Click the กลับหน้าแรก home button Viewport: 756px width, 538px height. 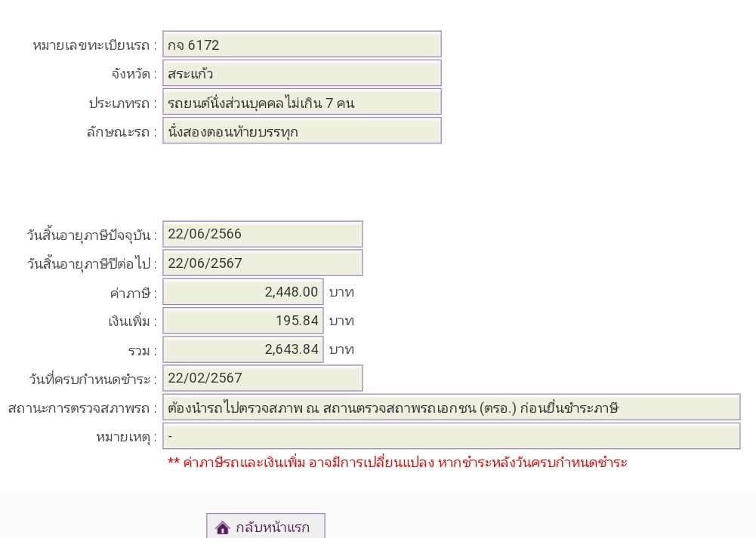(266, 526)
